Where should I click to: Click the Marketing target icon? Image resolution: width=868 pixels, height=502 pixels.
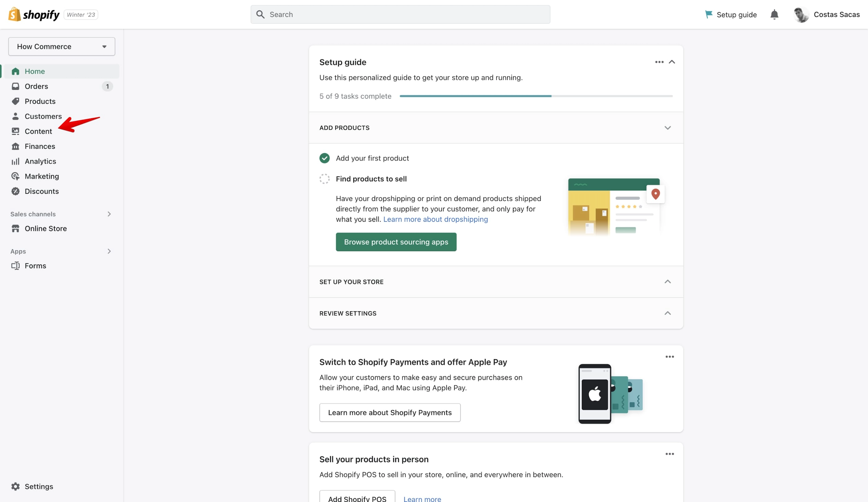tap(15, 176)
